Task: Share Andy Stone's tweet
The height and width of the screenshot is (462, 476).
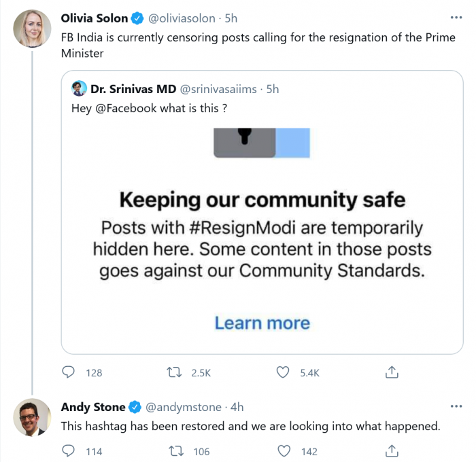Action: coord(392,451)
